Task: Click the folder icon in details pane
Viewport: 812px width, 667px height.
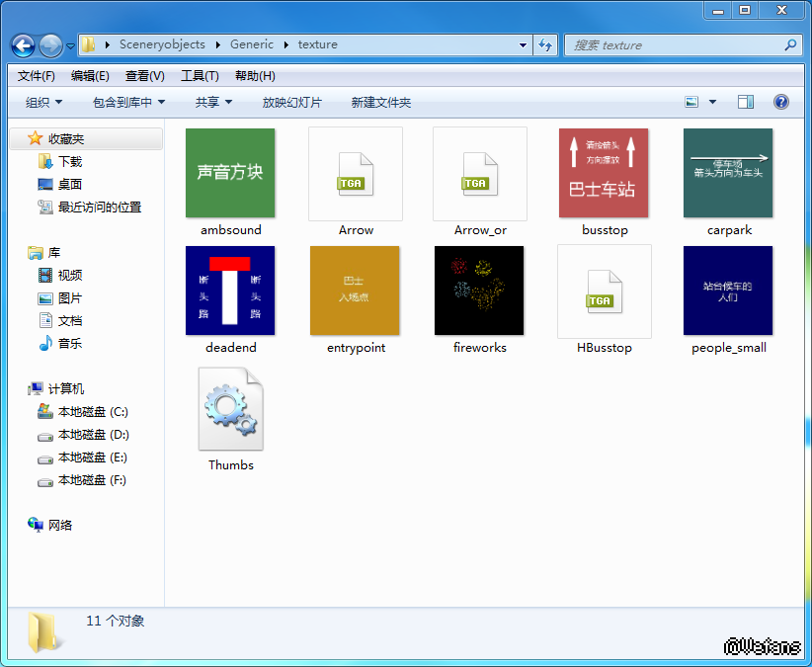Action: tap(44, 631)
